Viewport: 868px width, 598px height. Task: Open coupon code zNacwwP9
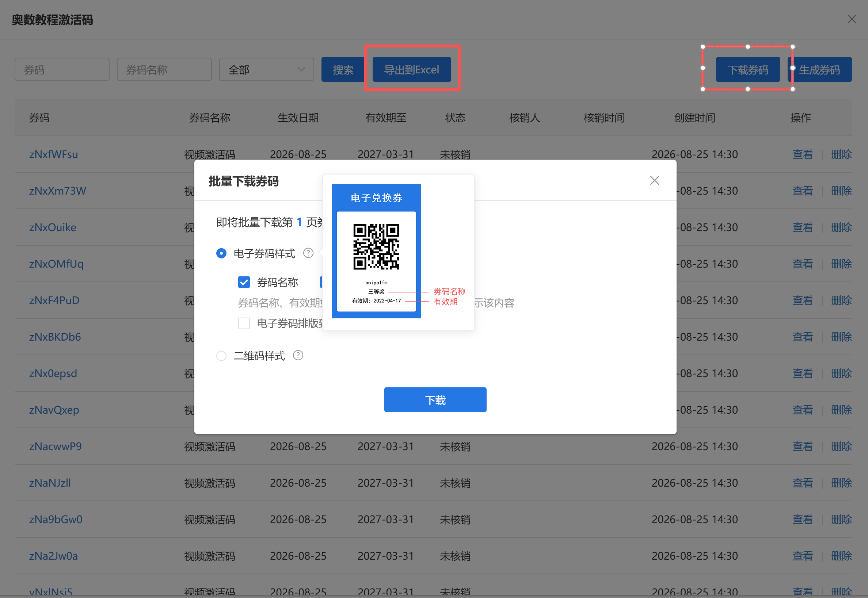pyautogui.click(x=56, y=446)
